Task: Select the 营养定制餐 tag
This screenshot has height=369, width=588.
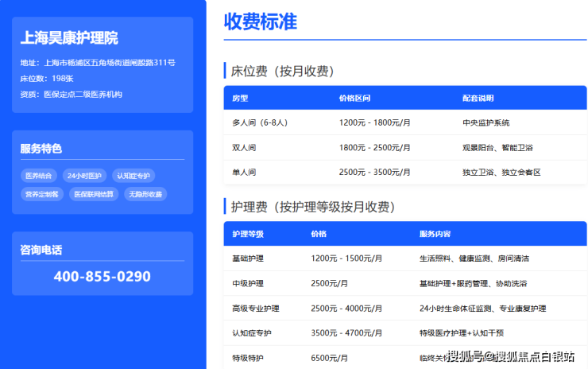Action: pos(42,194)
